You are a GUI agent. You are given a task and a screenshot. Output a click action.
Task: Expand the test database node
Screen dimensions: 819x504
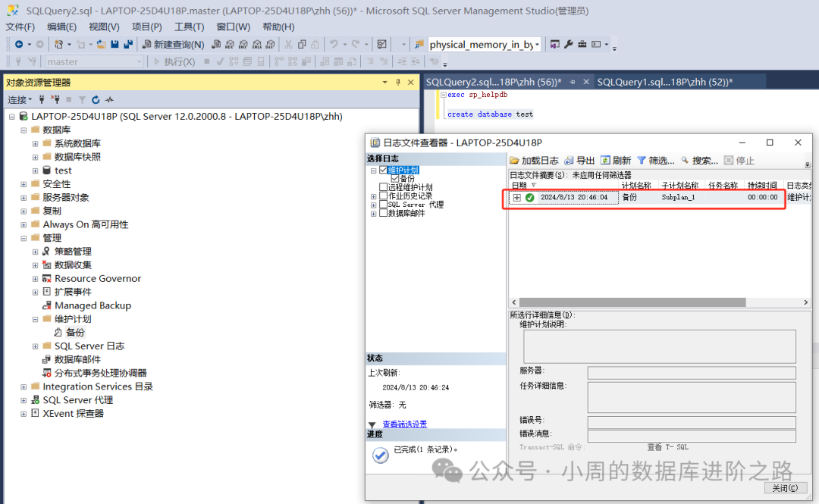point(35,171)
